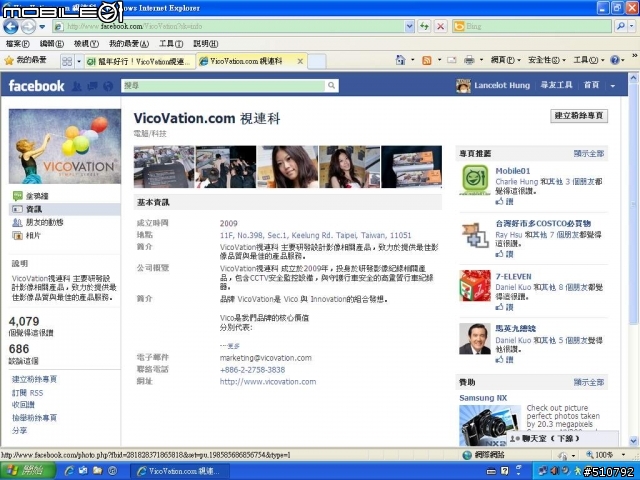Click the Samsung NX sponsored link

483,398
